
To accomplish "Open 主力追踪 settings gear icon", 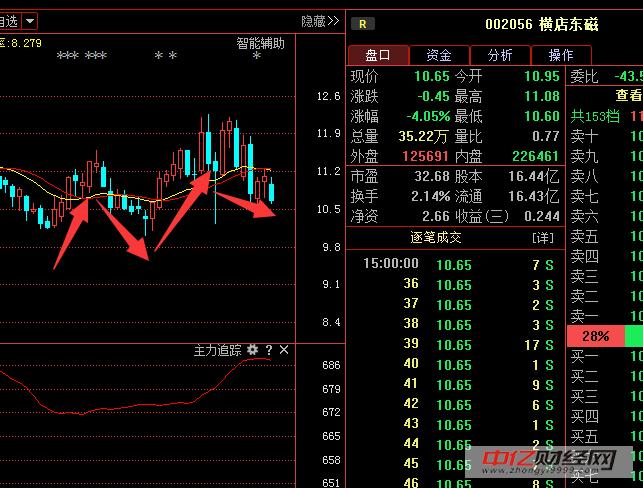I will tap(252, 350).
